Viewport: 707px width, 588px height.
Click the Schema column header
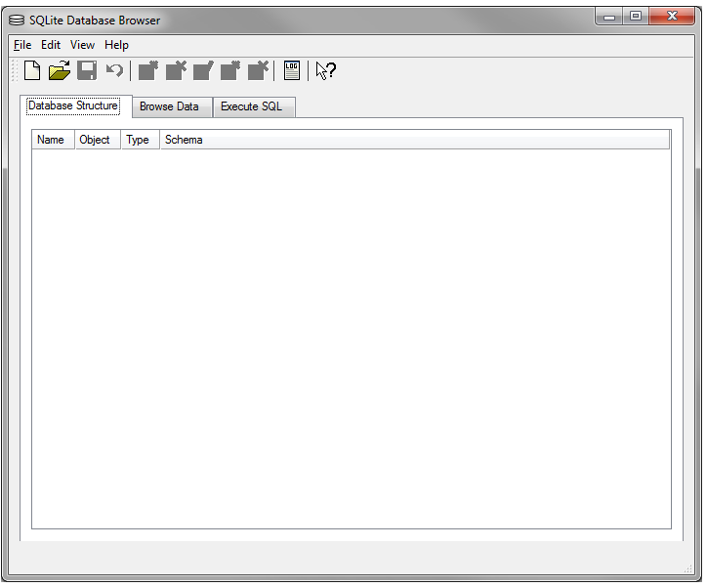point(415,140)
